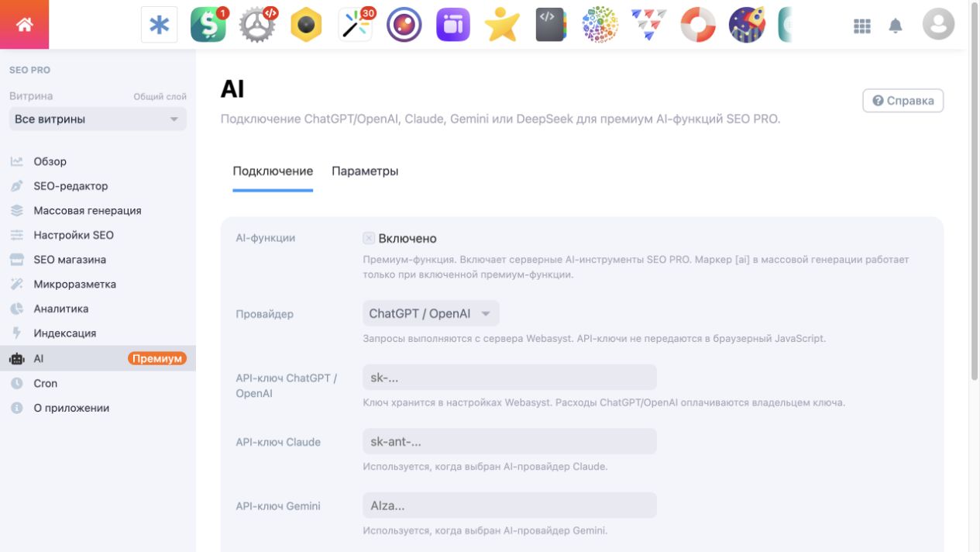
Task: Click the Провайдер field label
Action: tap(264, 314)
